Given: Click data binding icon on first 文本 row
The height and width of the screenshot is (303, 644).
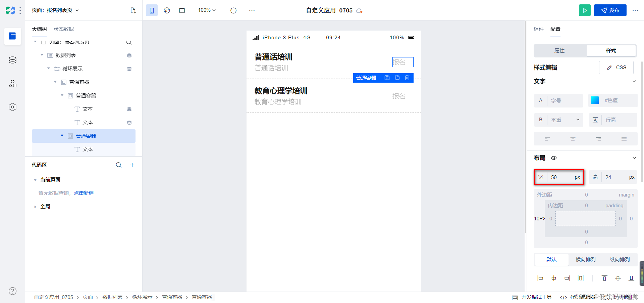Looking at the screenshot, I should [x=129, y=109].
